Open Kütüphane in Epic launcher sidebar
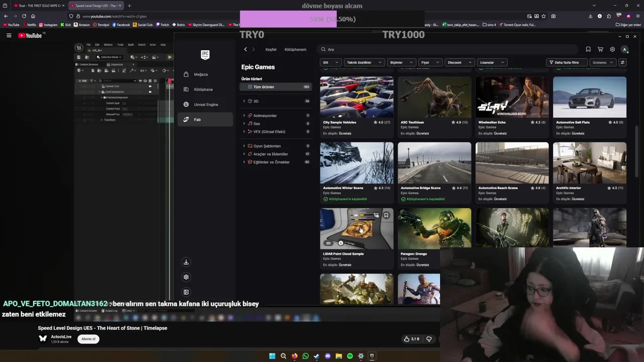Image resolution: width=644 pixels, height=362 pixels. point(205,89)
